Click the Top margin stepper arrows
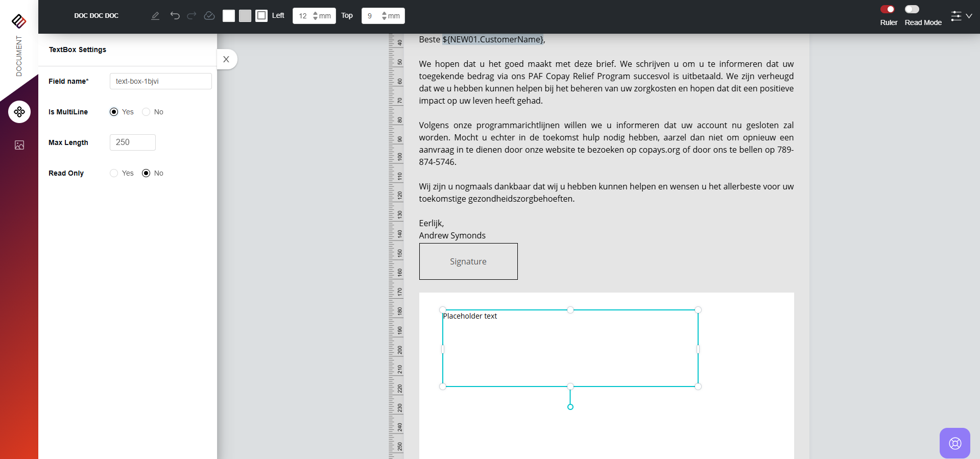Image resolution: width=980 pixels, height=459 pixels. click(384, 16)
